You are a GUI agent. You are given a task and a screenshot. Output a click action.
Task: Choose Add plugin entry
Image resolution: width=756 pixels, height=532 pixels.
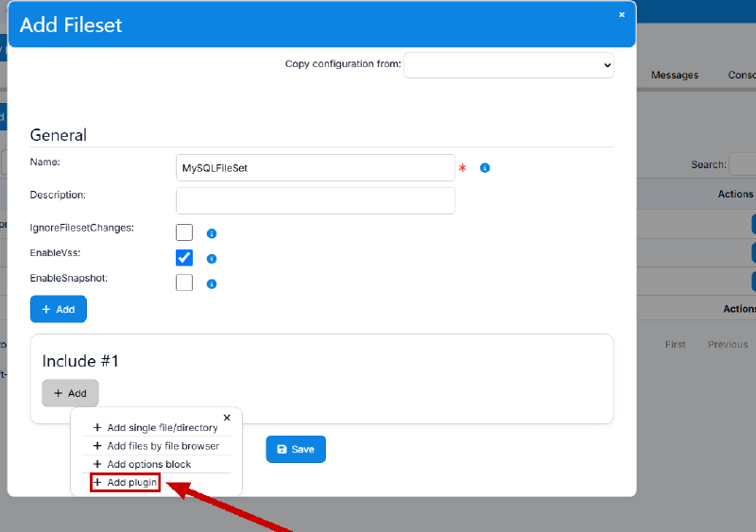coord(126,482)
